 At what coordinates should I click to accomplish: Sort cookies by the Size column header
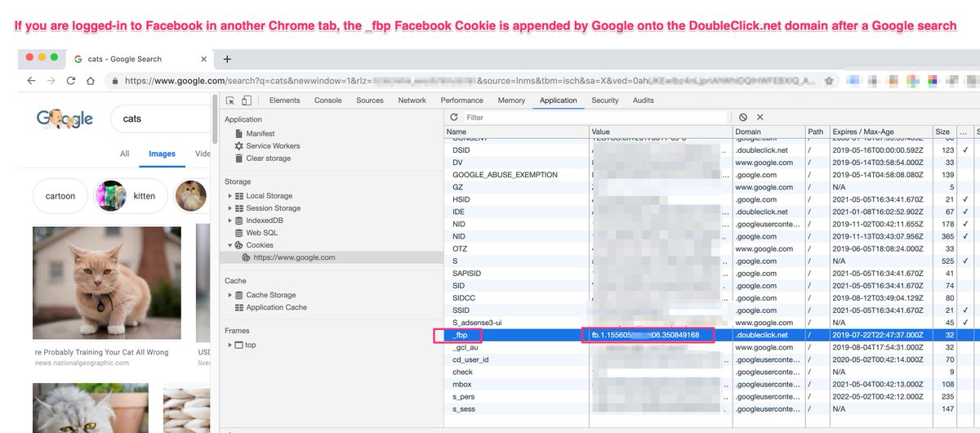pos(944,132)
